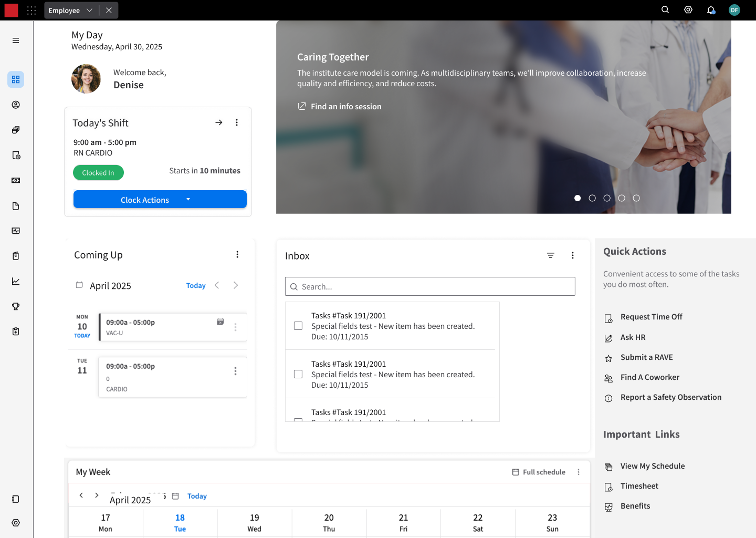
Task: Click the Clocked In status badge
Action: 98,173
